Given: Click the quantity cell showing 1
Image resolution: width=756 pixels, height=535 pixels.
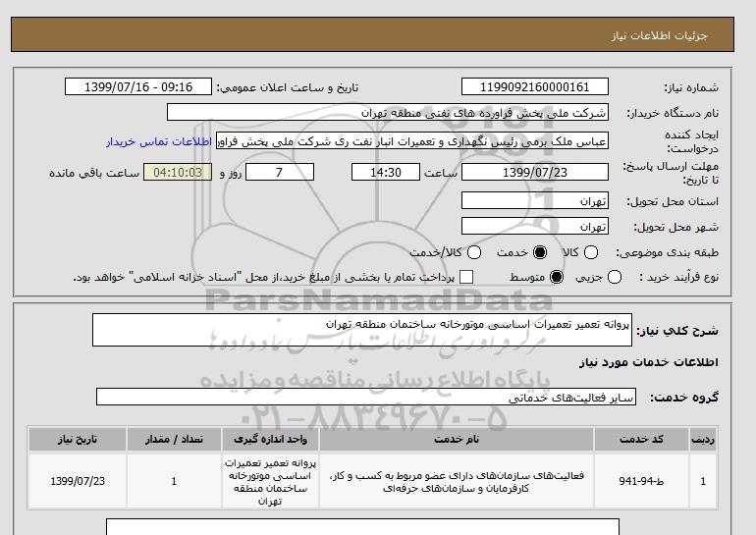Looking at the screenshot, I should click(174, 481).
